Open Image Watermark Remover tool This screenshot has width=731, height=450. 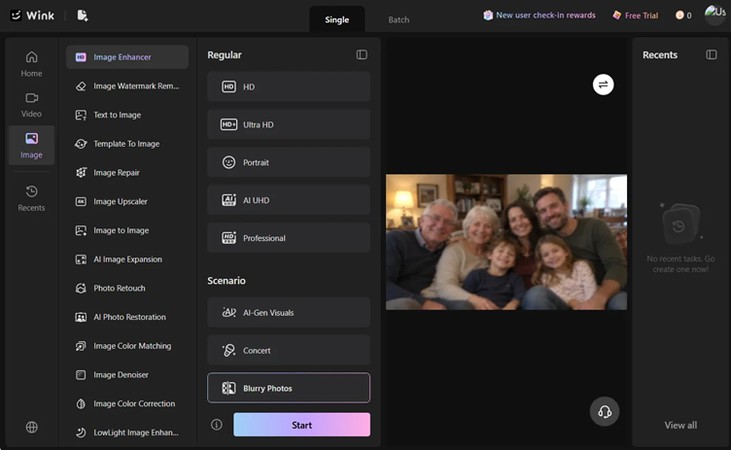127,86
